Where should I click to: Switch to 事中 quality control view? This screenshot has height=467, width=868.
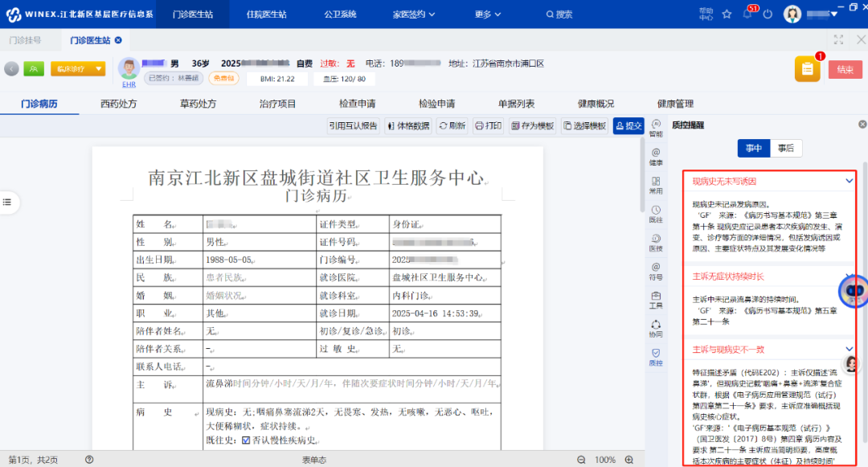click(x=753, y=148)
